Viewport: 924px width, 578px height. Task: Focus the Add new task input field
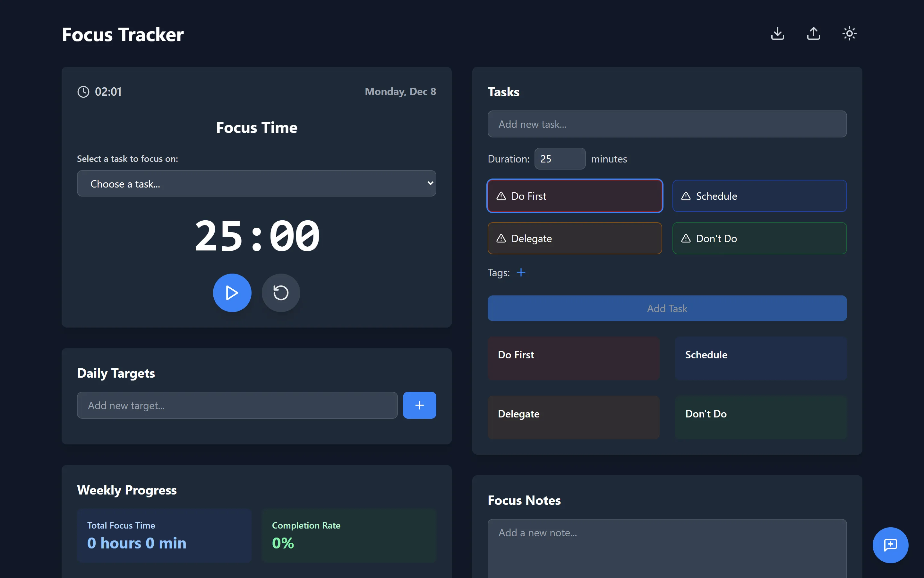(667, 124)
